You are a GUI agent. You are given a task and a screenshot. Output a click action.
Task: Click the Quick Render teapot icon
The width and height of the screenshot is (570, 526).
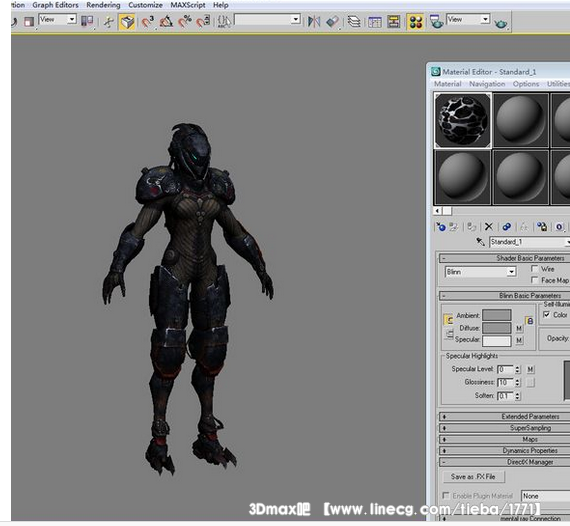click(x=501, y=23)
